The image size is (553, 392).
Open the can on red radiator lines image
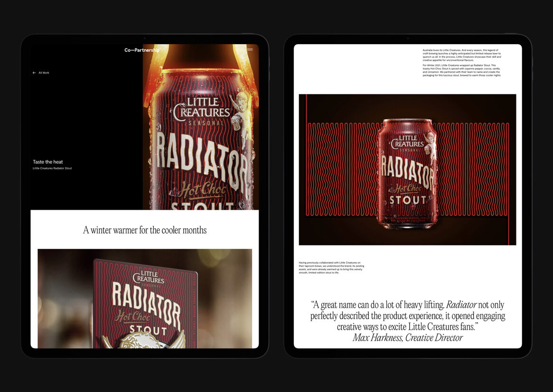pyautogui.click(x=407, y=169)
